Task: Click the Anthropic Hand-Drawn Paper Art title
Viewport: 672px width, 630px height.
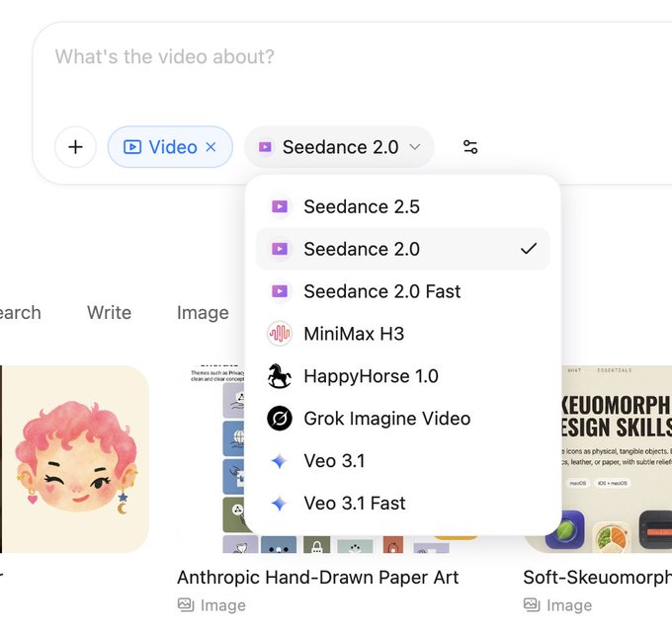Action: 317,578
